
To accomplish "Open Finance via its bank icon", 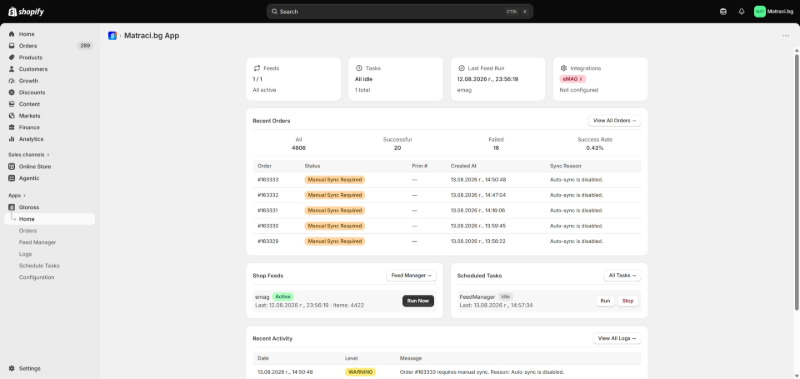I will point(12,128).
